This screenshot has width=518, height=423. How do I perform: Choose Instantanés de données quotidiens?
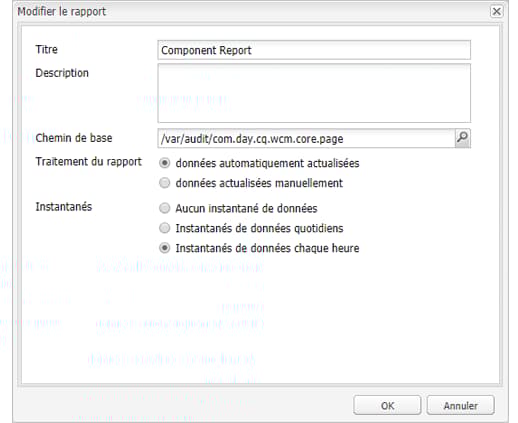[164, 228]
